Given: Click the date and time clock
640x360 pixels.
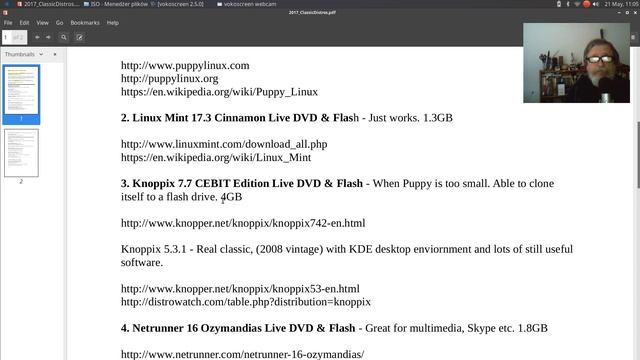Looking at the screenshot, I should [622, 4].
